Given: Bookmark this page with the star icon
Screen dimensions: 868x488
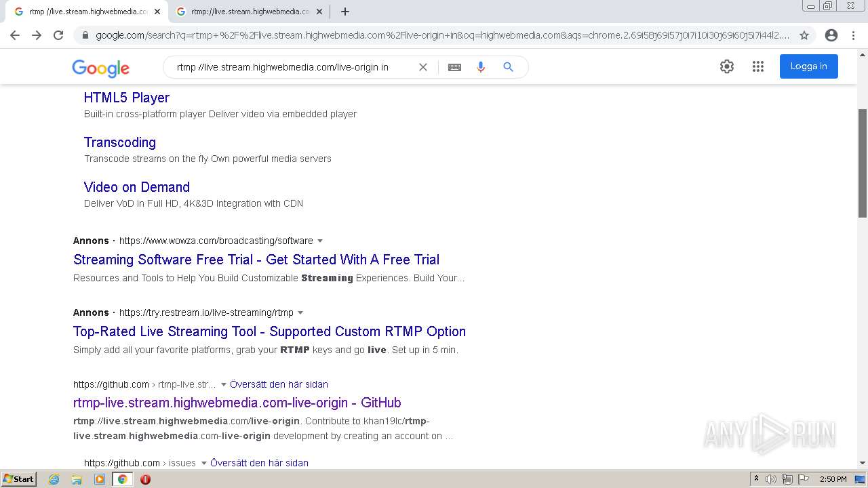Looking at the screenshot, I should [x=804, y=35].
